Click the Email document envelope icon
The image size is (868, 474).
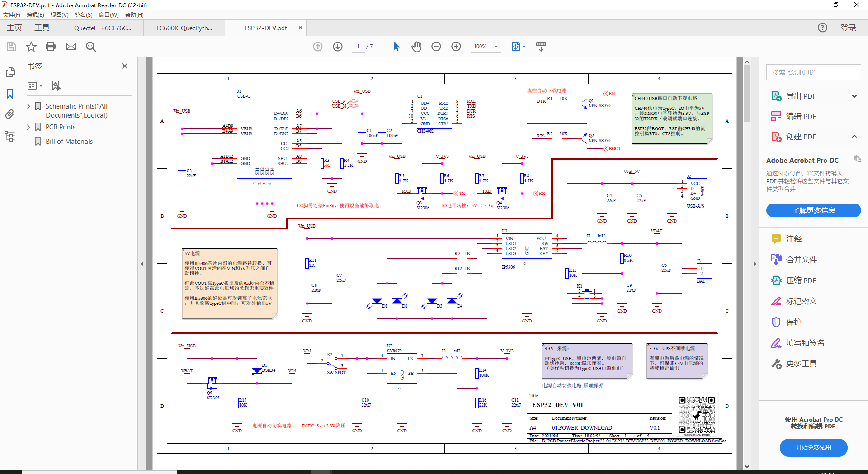[71, 46]
